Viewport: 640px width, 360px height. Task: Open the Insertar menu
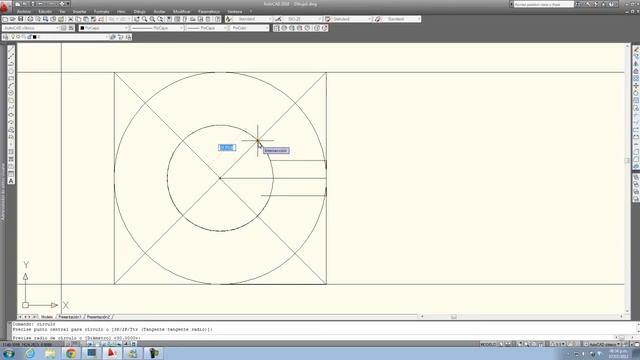click(x=80, y=11)
